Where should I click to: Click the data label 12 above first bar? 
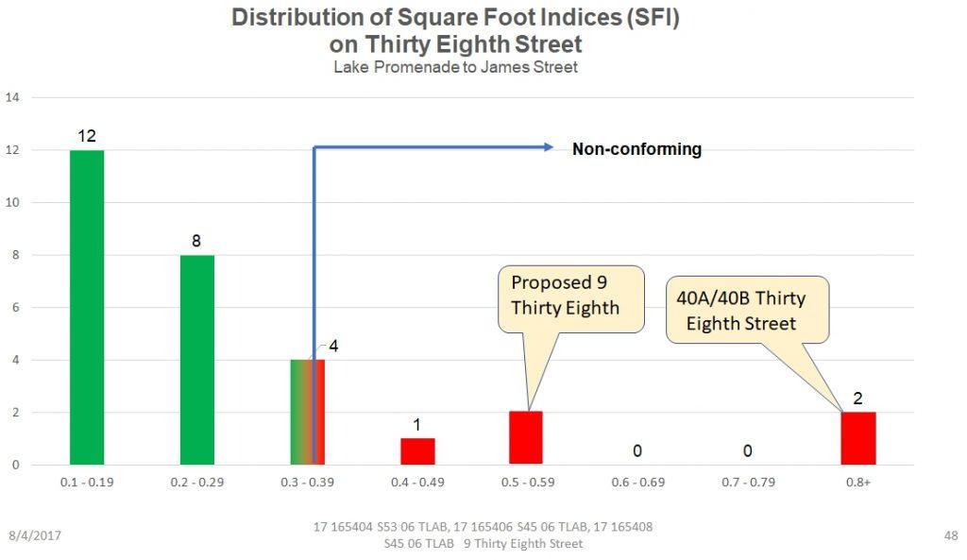point(87,136)
